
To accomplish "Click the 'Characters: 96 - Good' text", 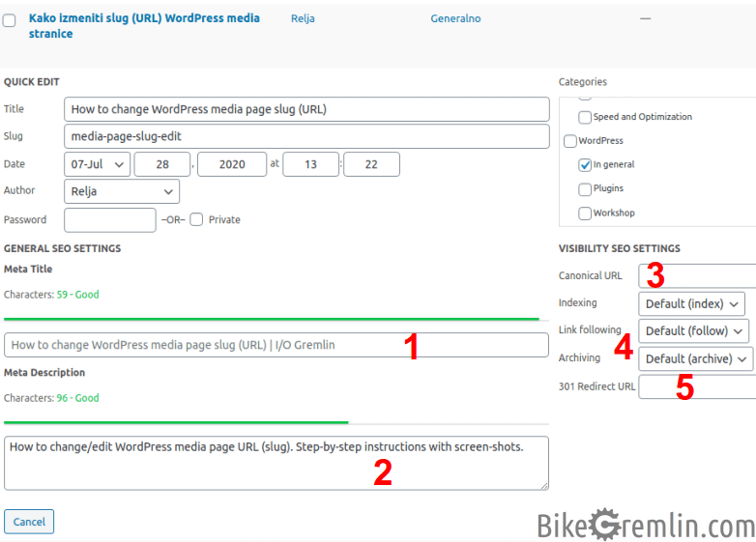I will 51,398.
